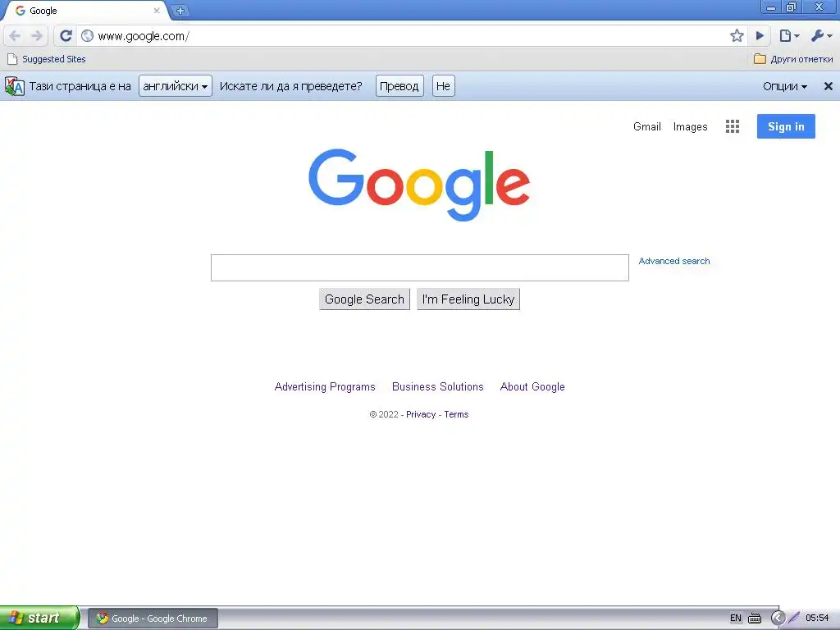Image resolution: width=840 pixels, height=630 pixels.
Task: Decline translation with the Не button
Action: click(x=443, y=85)
